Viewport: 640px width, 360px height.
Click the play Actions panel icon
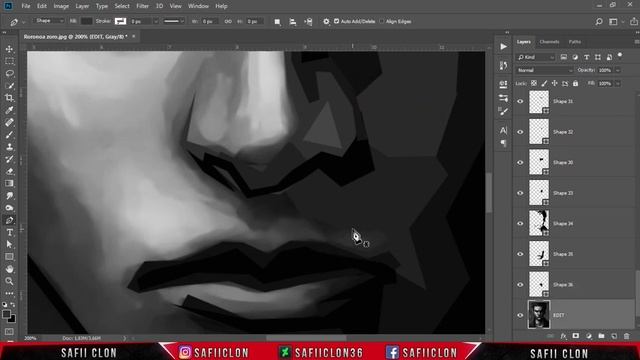503,47
